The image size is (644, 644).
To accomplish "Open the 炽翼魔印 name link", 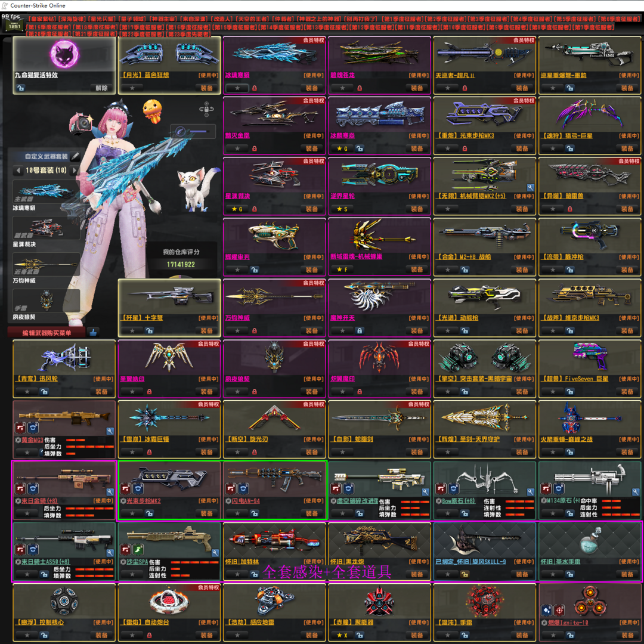I will click(342, 379).
